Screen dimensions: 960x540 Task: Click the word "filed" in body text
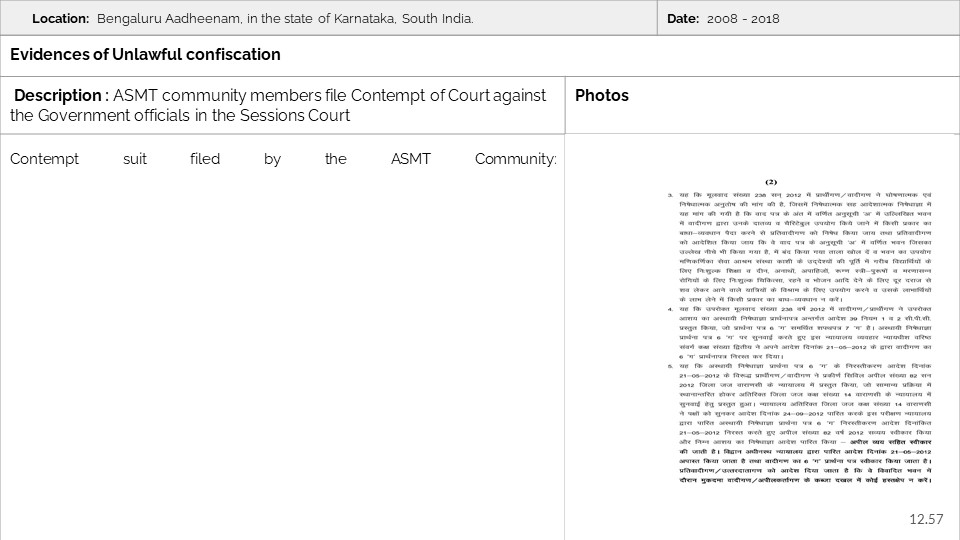[x=204, y=159]
